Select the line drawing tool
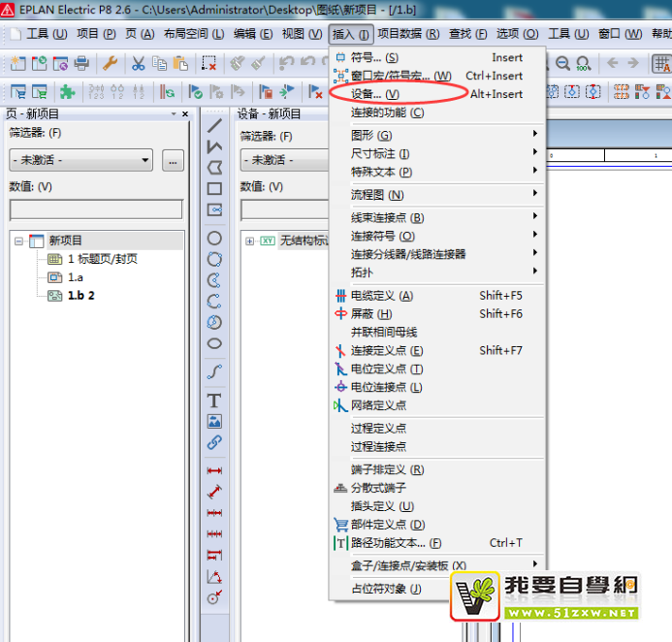This screenshot has width=672, height=642. (x=214, y=126)
